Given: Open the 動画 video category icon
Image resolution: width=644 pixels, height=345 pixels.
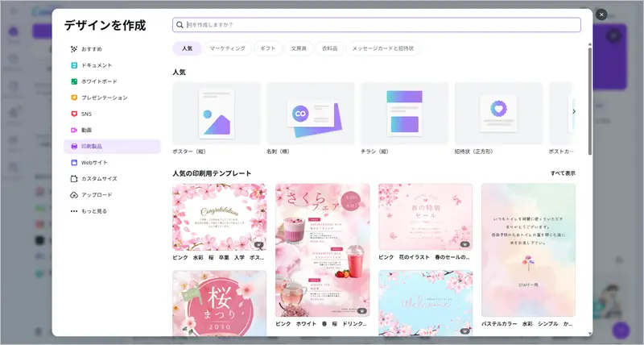Looking at the screenshot, I should 74,130.
